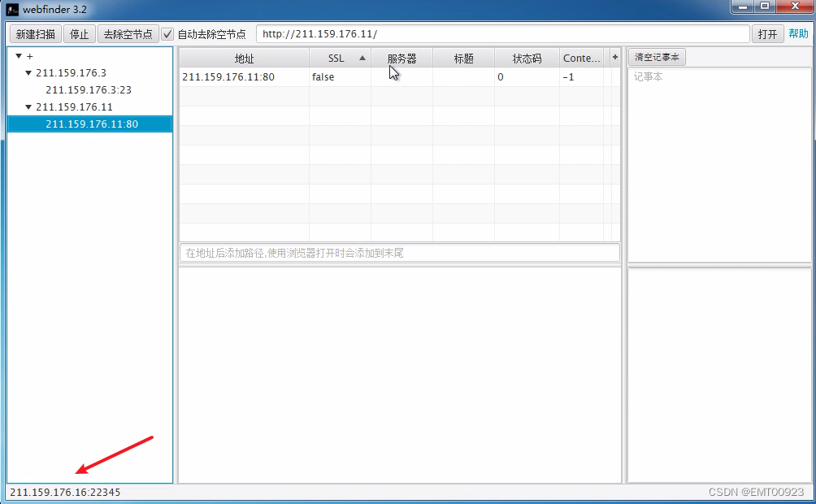Screen dimensions: 816x504
Task: Click the path input field below the table
Action: tap(399, 253)
